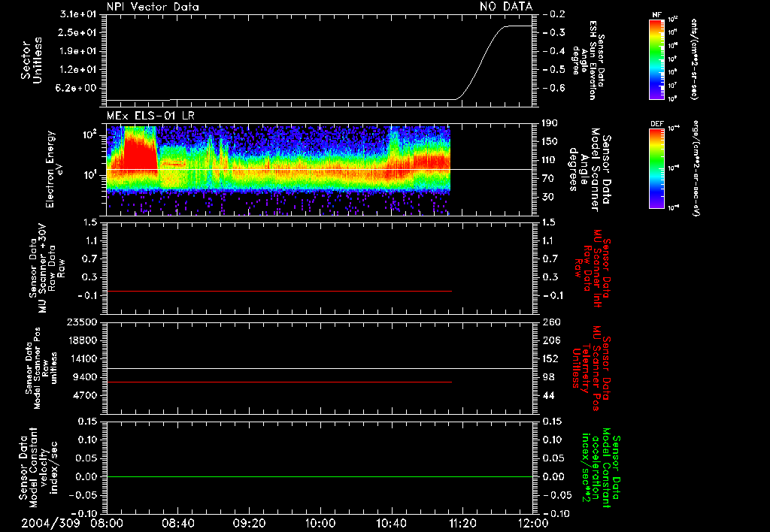The width and height of the screenshot is (770, 532).
Task: Click the '206' Telemetry axis value
Action: tap(551, 340)
